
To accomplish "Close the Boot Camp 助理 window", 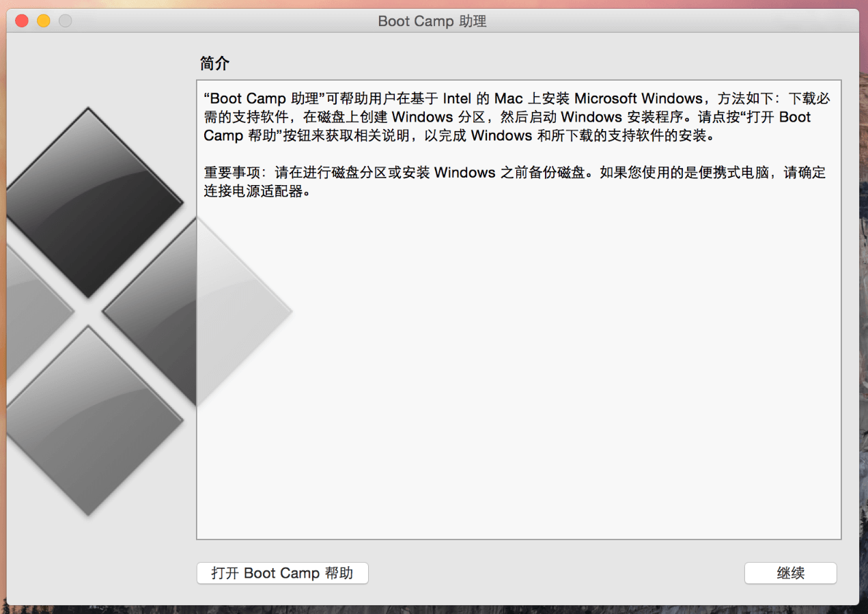I will click(x=22, y=20).
